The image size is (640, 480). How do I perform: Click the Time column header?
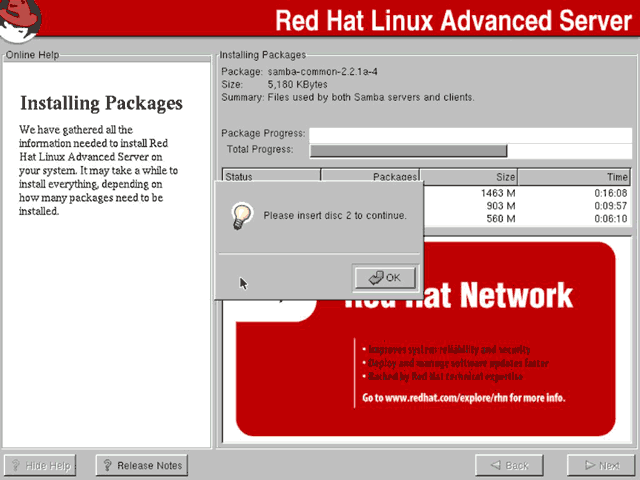(574, 177)
